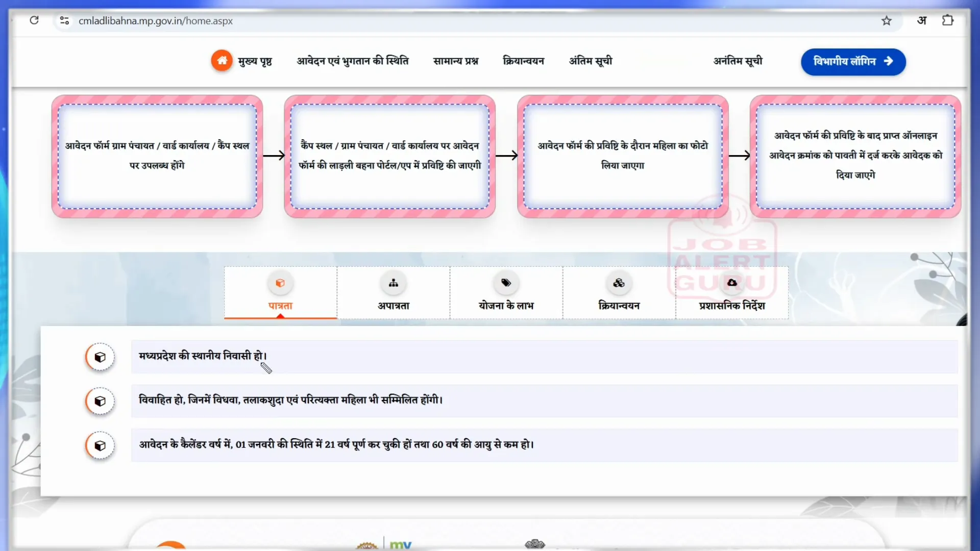Open the मुख्य पृष्ठ menu item
Viewport: 980px width, 551px height.
click(255, 61)
